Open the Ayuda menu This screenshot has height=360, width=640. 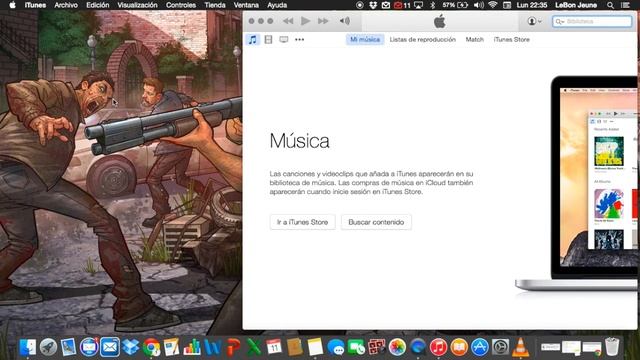277,5
